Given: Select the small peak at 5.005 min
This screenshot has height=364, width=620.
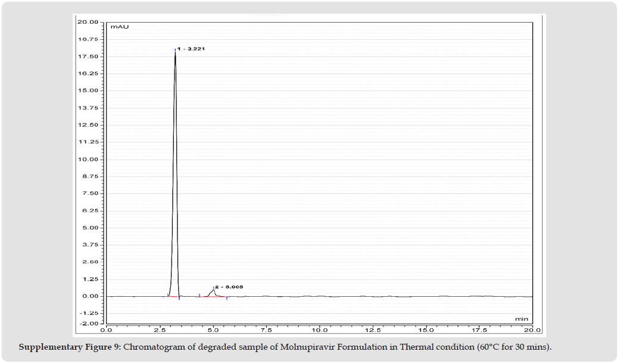Looking at the screenshot, I should [x=213, y=291].
